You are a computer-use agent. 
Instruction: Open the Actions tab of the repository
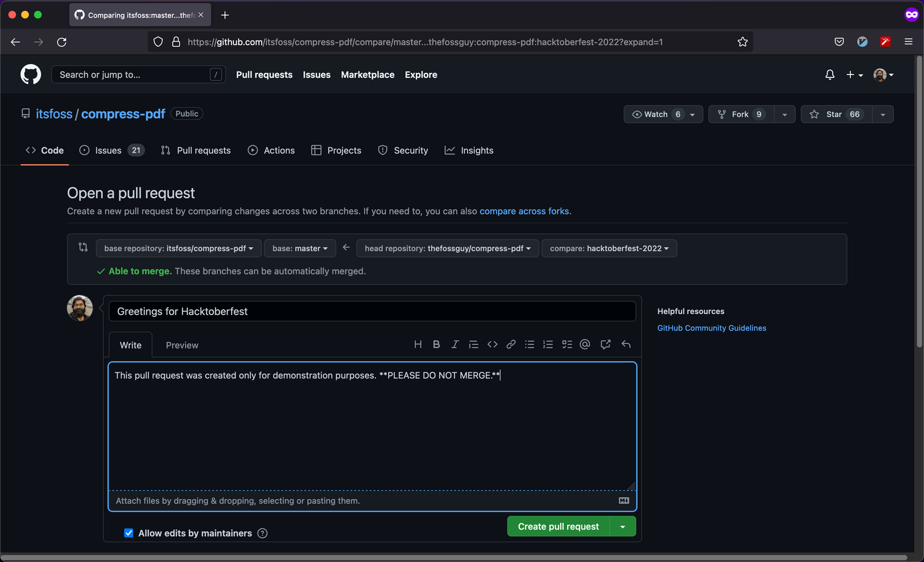click(x=271, y=150)
